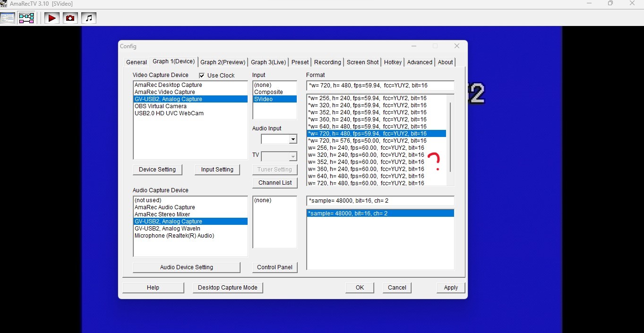The height and width of the screenshot is (333, 644).
Task: Open the Recording tab
Action: click(x=327, y=62)
